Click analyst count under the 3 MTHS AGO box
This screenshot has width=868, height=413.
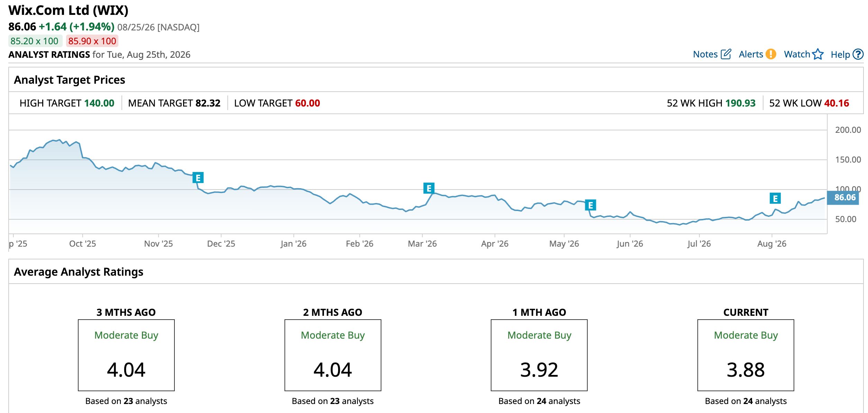pyautogui.click(x=126, y=401)
